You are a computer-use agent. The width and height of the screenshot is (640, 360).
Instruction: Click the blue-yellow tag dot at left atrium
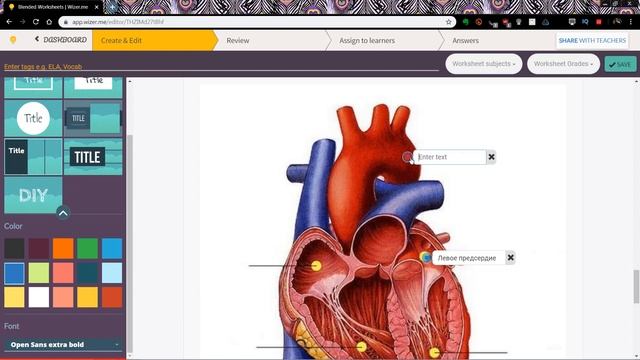[426, 257]
